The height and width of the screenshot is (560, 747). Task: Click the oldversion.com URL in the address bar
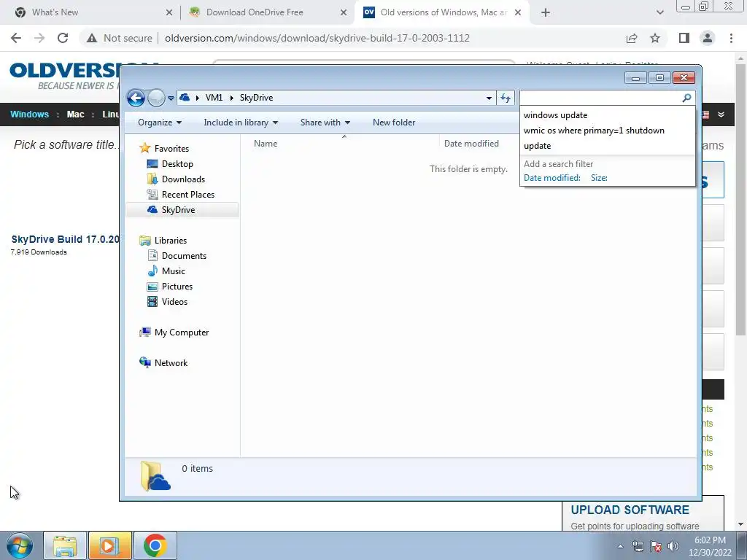click(317, 38)
